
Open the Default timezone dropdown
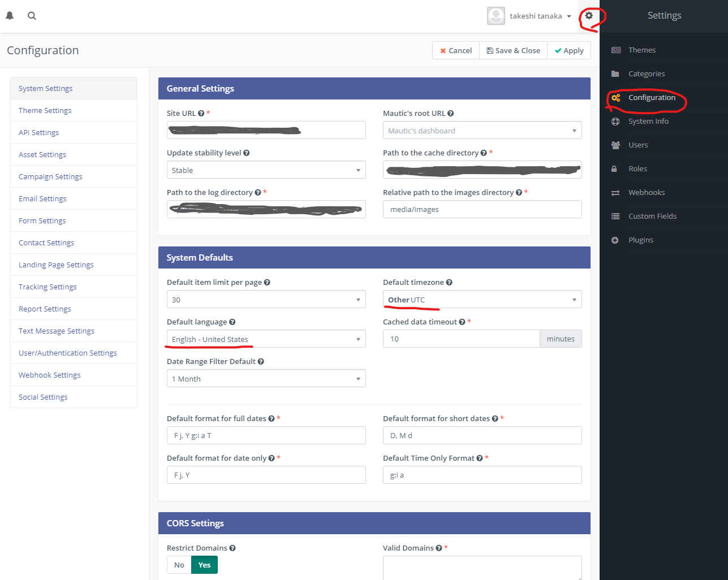point(482,300)
